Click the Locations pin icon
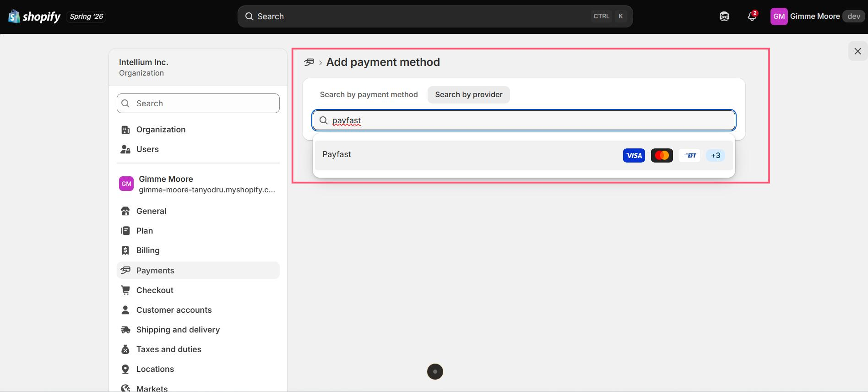This screenshot has height=392, width=868. [x=125, y=369]
